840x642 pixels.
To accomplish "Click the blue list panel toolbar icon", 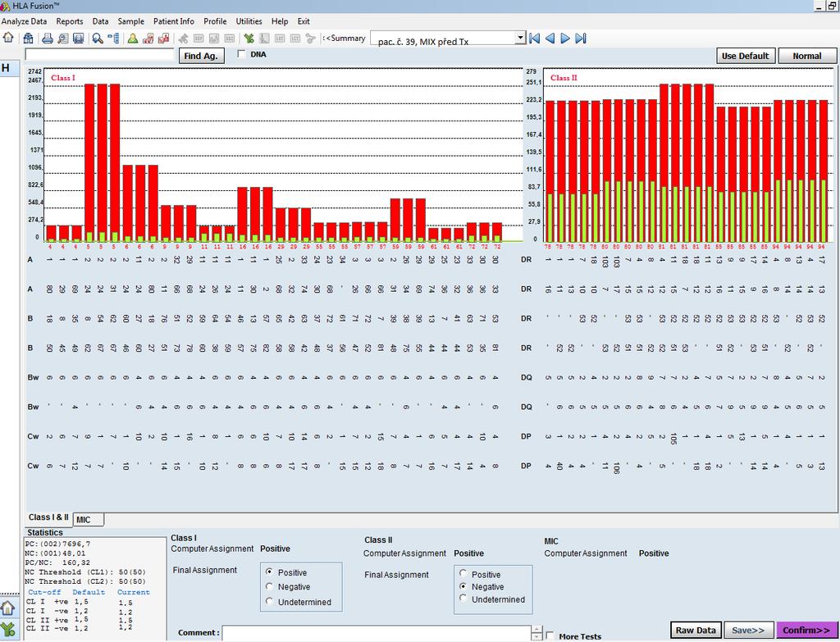I will [113, 38].
